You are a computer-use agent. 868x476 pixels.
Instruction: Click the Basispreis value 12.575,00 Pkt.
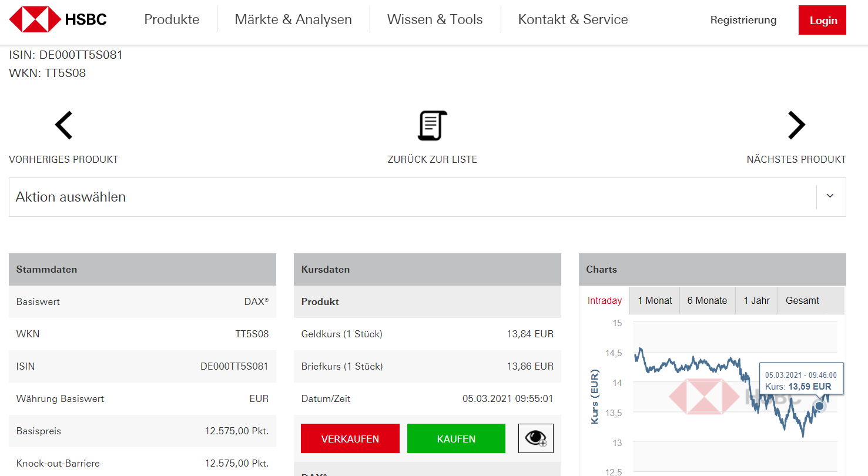tap(237, 431)
